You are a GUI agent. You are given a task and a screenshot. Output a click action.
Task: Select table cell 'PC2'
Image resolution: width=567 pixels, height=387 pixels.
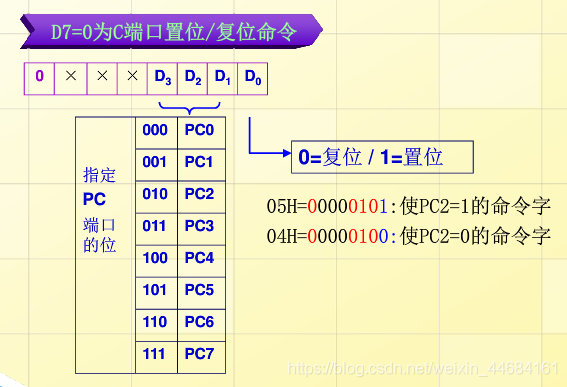201,197
